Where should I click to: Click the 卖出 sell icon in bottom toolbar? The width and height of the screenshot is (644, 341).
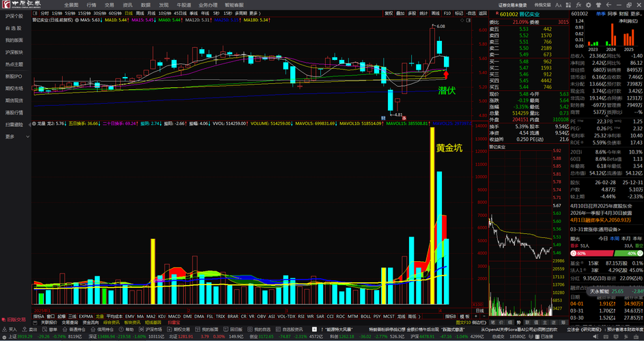(25, 329)
